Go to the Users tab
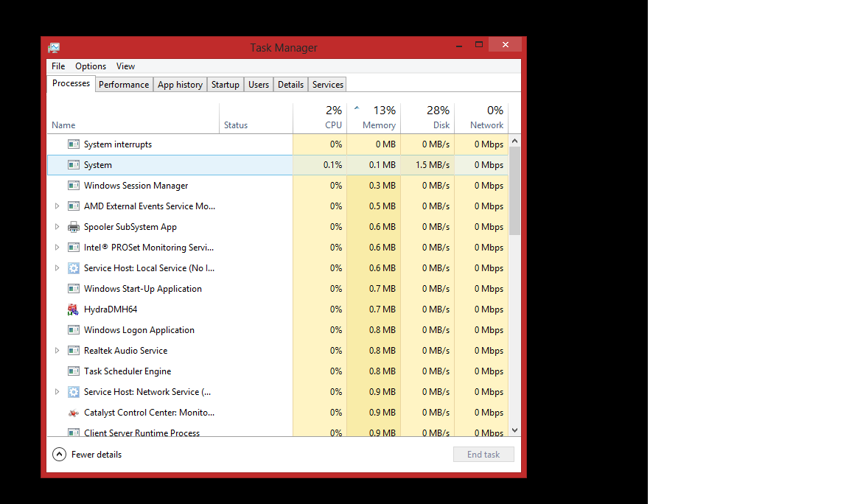Image resolution: width=849 pixels, height=504 pixels. (258, 85)
